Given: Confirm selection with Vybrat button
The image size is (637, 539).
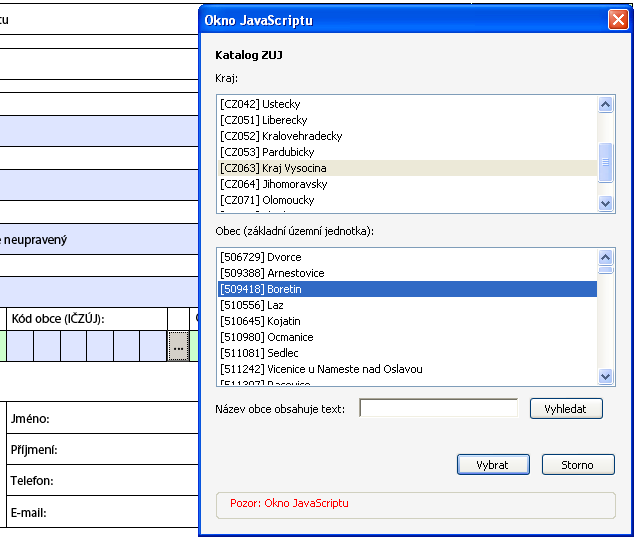Looking at the screenshot, I should tap(493, 465).
